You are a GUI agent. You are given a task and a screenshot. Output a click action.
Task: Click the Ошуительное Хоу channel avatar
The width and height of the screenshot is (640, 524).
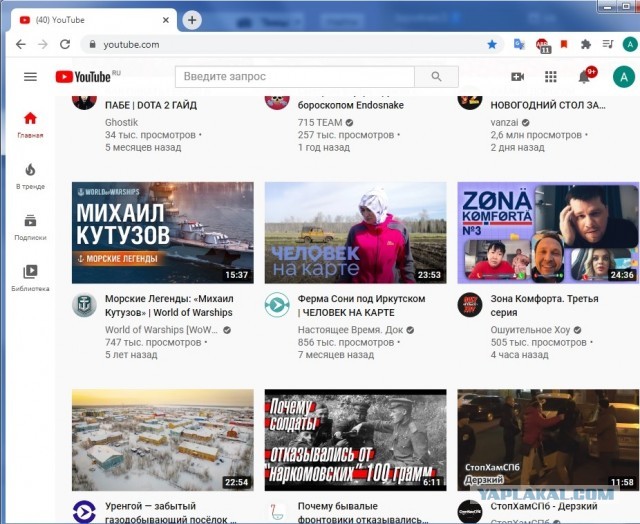point(470,305)
